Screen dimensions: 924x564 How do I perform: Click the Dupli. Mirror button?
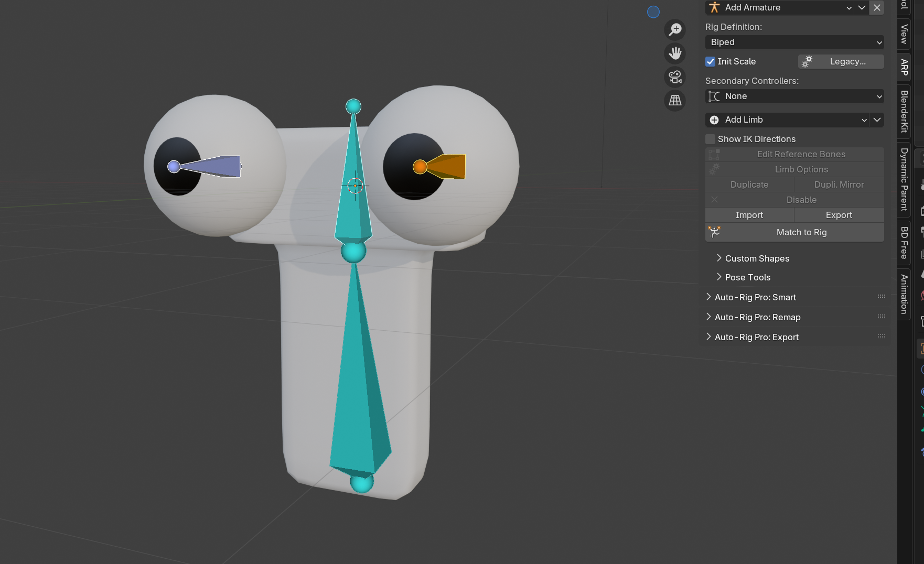coord(839,185)
